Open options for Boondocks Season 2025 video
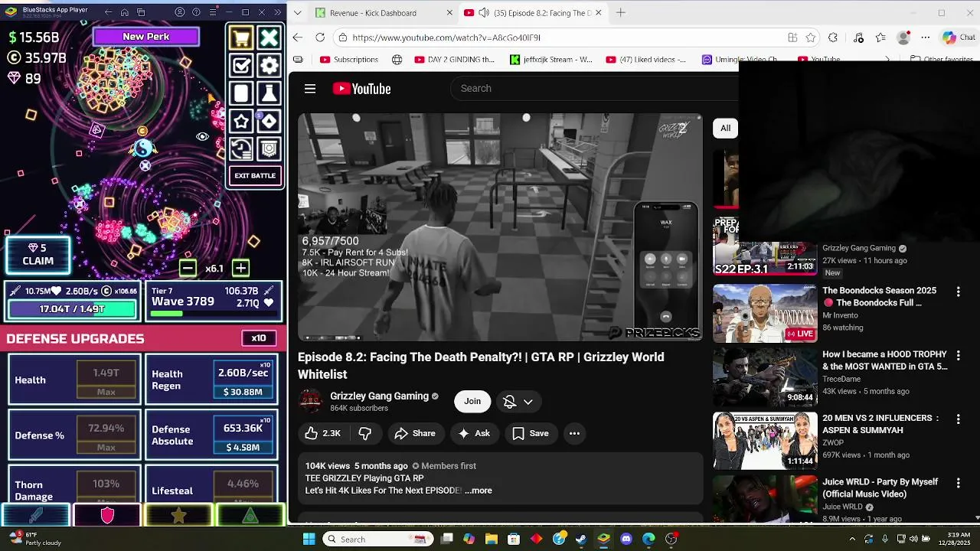980x551 pixels. click(x=958, y=292)
